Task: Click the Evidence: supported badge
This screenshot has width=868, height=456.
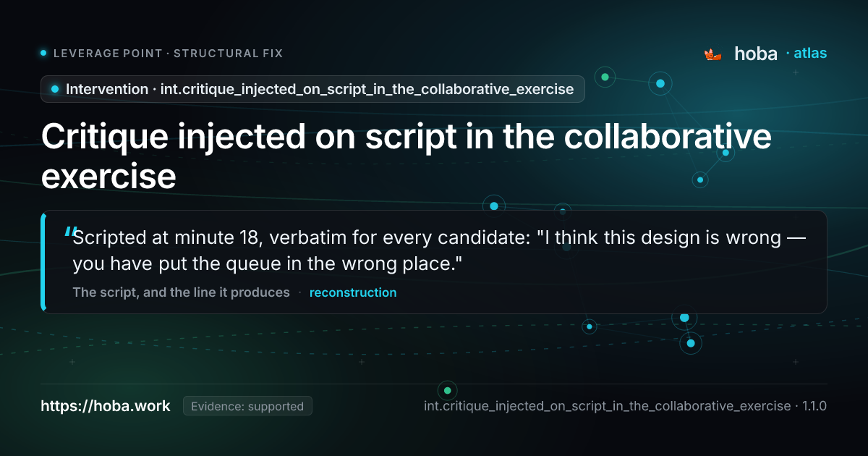Action: point(247,406)
